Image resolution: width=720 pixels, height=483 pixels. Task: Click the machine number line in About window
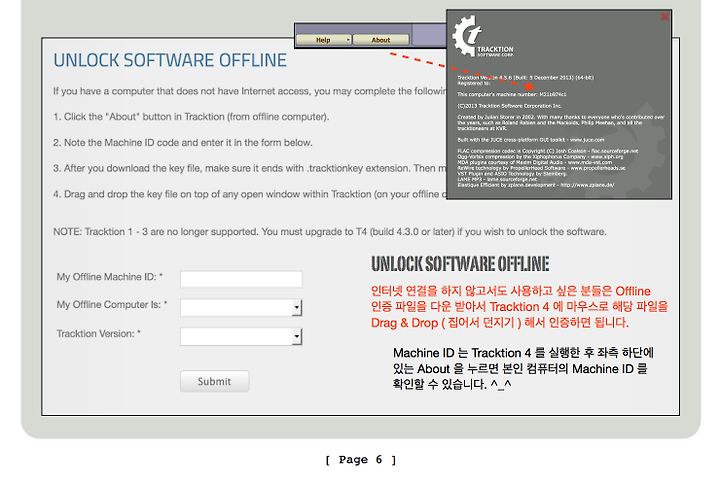tap(512, 94)
